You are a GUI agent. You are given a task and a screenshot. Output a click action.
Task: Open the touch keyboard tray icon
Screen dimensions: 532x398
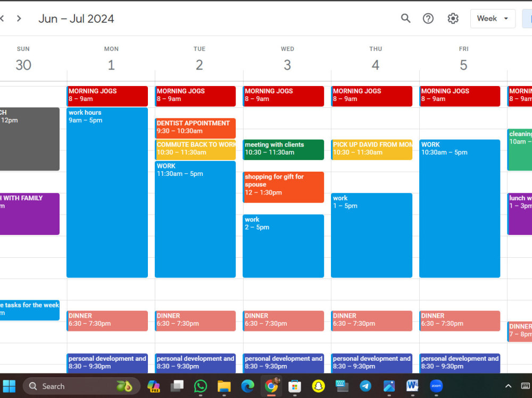[x=525, y=386]
